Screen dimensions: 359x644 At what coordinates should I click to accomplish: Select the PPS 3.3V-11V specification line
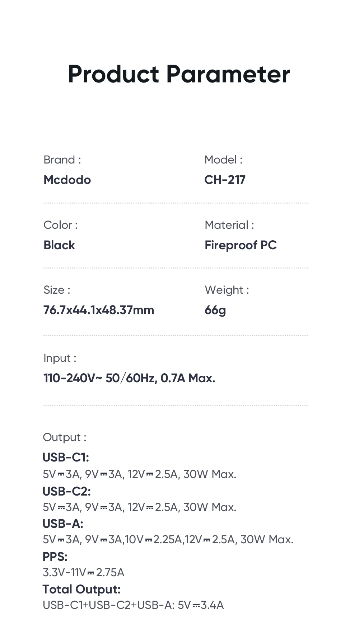pyautogui.click(x=83, y=572)
